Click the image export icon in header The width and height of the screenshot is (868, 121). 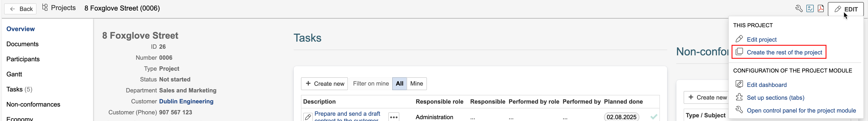810,9
